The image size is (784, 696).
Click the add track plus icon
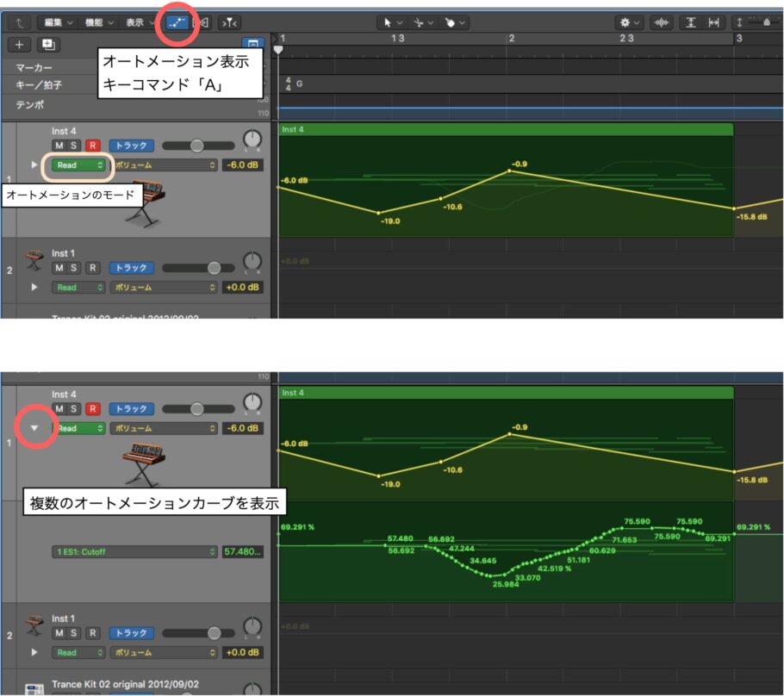coord(17,45)
